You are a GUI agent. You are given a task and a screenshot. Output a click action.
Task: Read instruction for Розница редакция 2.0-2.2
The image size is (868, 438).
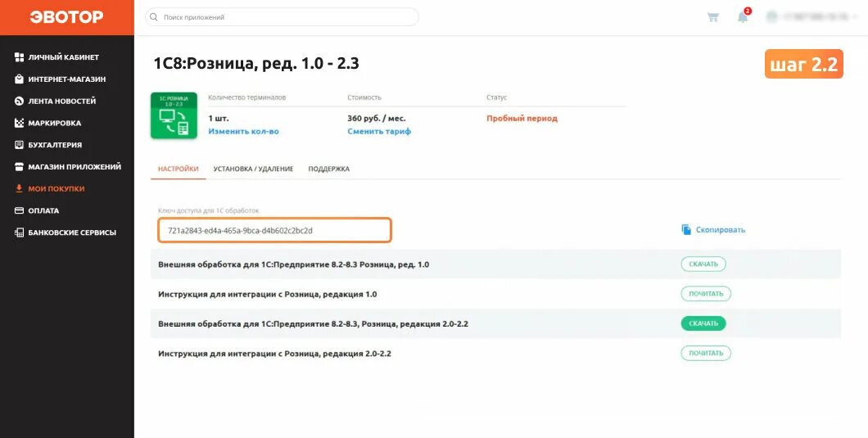tap(706, 354)
